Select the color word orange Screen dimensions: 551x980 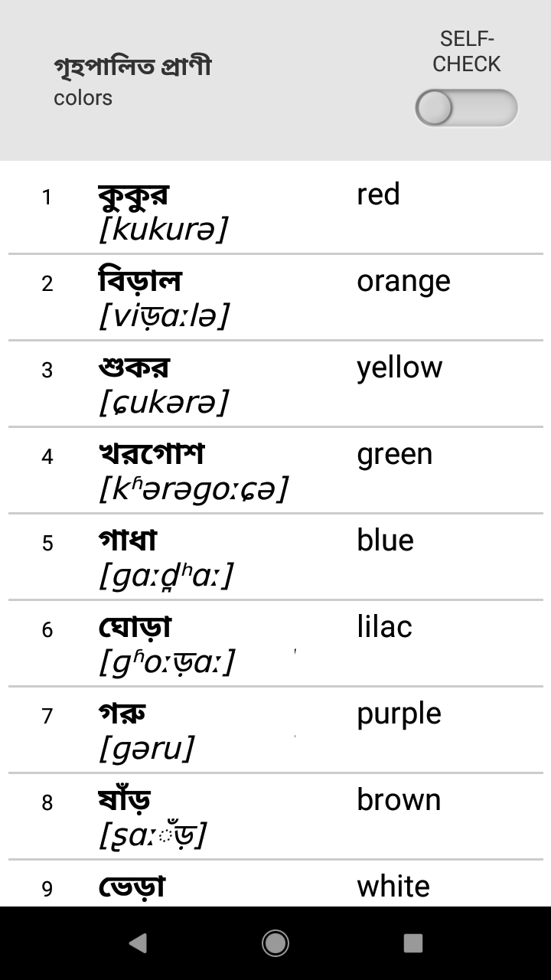click(x=403, y=281)
